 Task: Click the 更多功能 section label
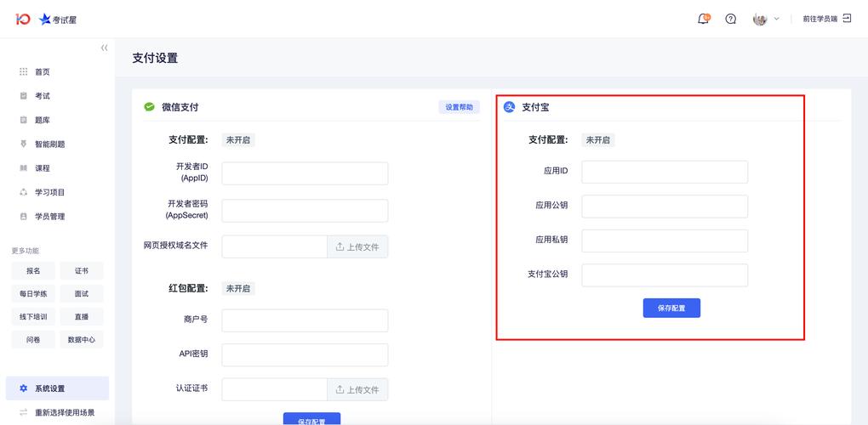pos(26,251)
